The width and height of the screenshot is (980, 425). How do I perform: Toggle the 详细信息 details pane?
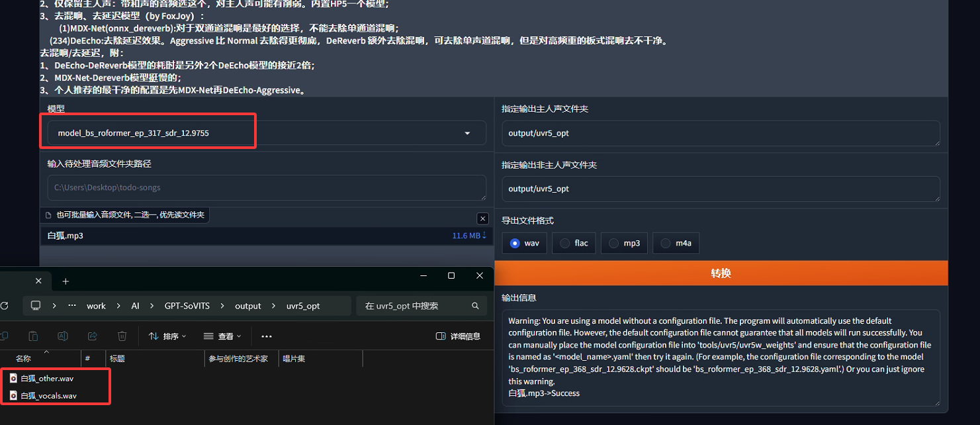pyautogui.click(x=458, y=336)
